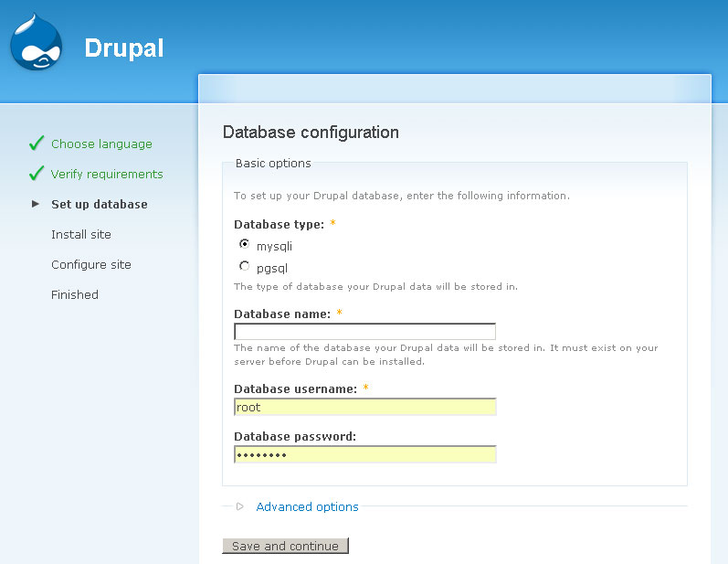Open the Advanced options link
The height and width of the screenshot is (564, 728).
307,506
